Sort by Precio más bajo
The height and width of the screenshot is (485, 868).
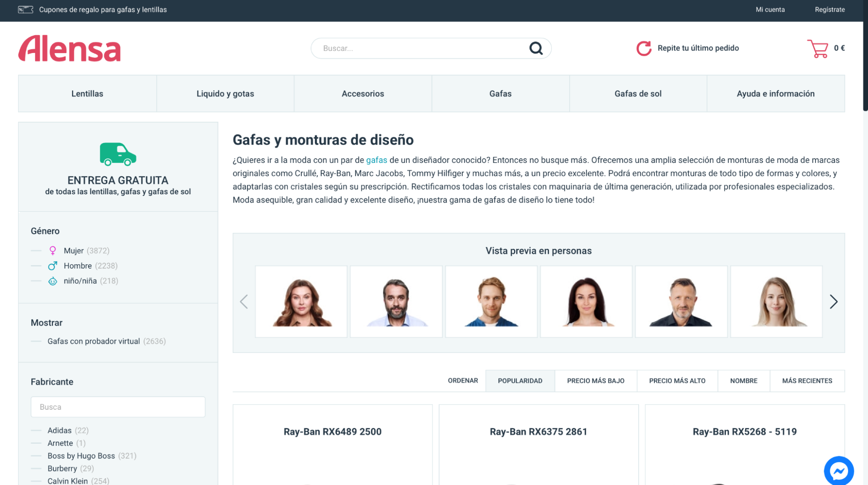click(596, 381)
